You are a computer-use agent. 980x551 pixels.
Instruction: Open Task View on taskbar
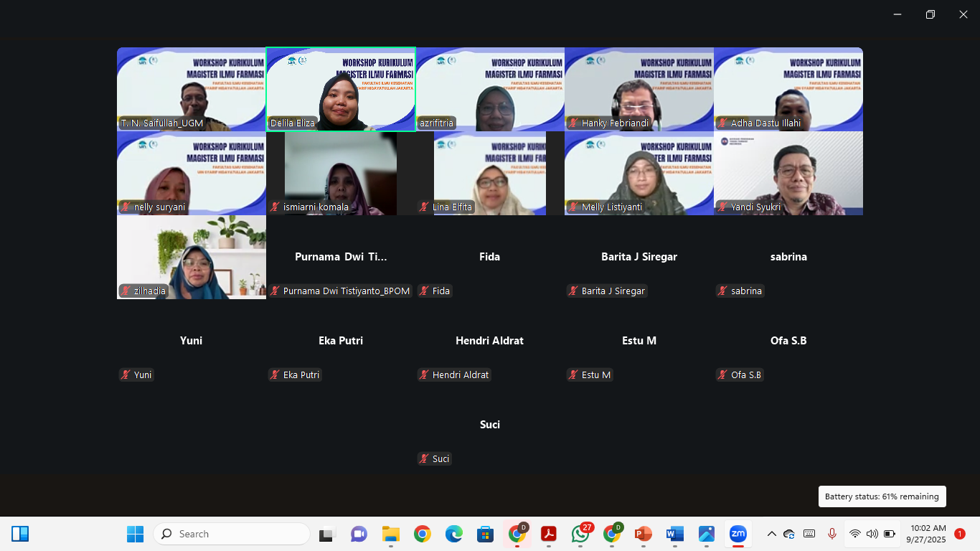(x=327, y=534)
